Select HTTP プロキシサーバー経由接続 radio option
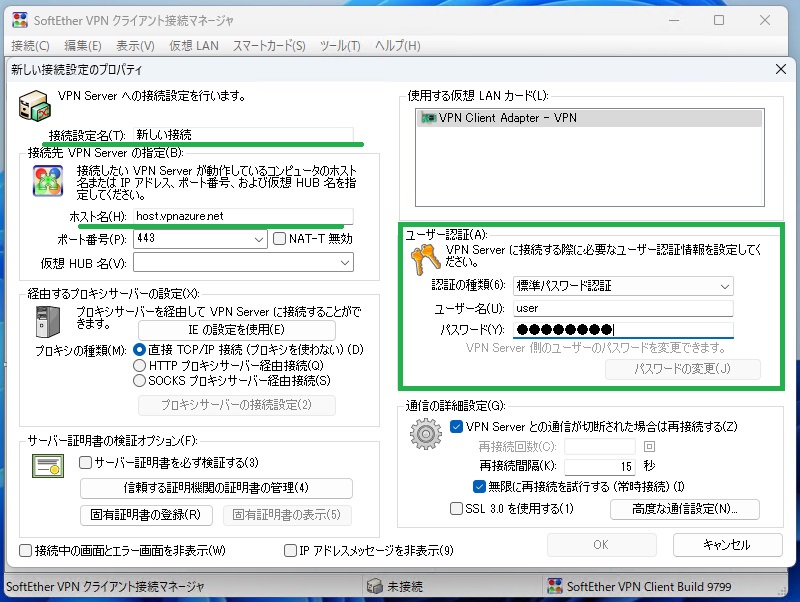The image size is (800, 602). click(x=140, y=365)
